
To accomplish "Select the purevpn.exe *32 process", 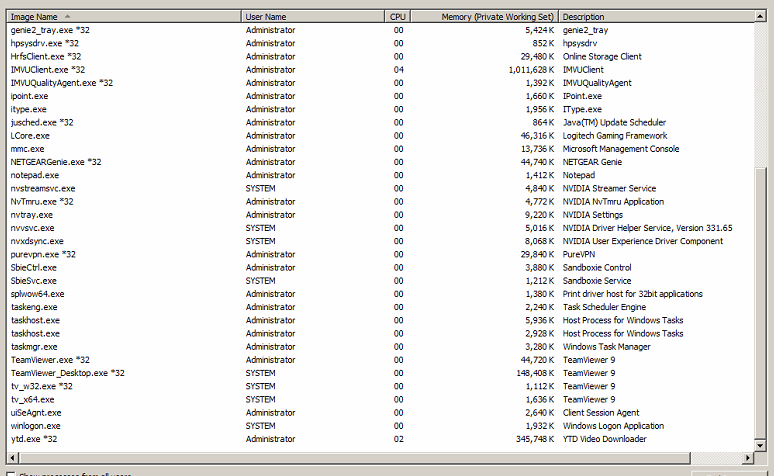I will pos(380,254).
